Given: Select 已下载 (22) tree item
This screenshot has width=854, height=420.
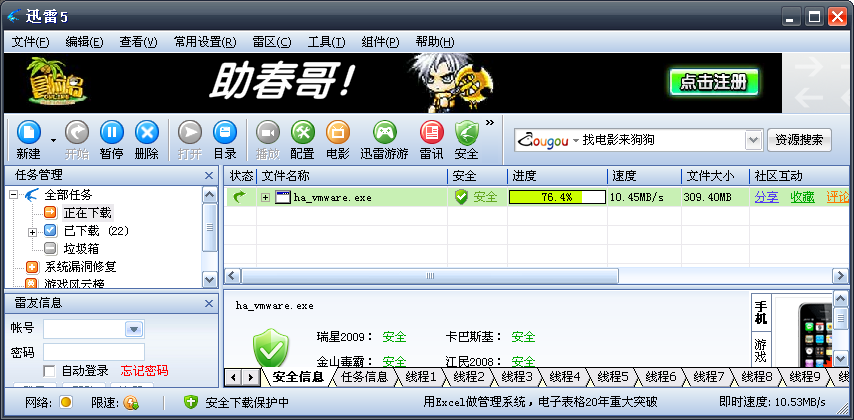Looking at the screenshot, I should tap(96, 231).
